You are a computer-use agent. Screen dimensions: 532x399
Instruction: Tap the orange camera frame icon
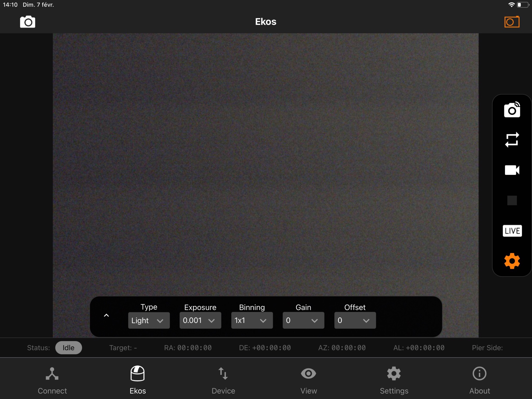[512, 22]
